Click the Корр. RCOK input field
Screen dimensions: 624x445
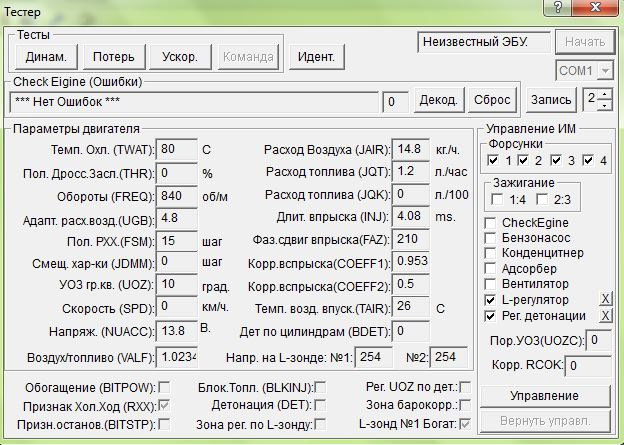click(588, 365)
